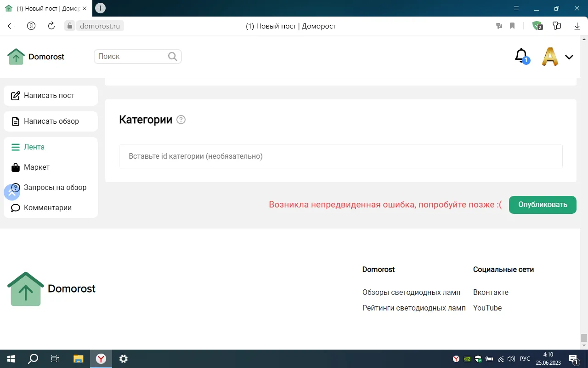Viewport: 588px width, 368px height.
Task: Open the browser protection shield icon
Action: (x=537, y=26)
